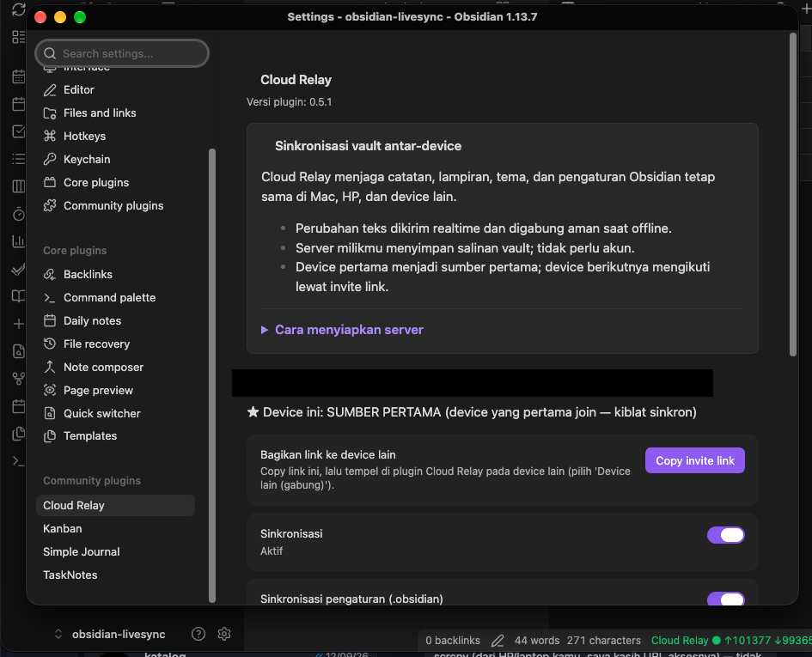Click the 44 words status entry
Screen dimensions: 812x657
536,641
